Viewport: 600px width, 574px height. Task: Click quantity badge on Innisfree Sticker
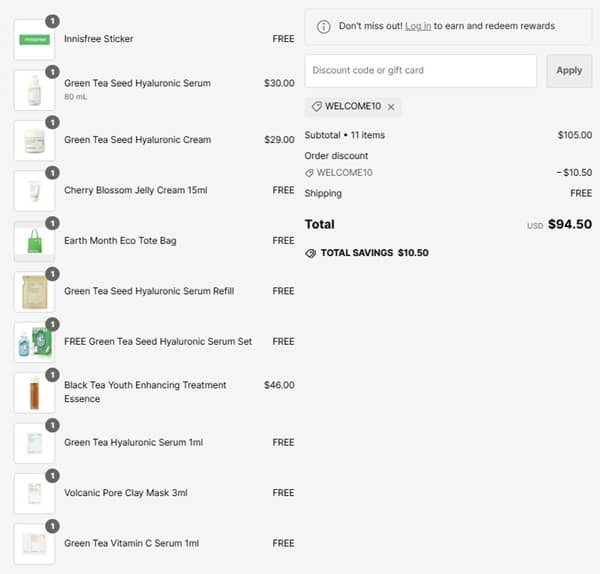coord(52,20)
